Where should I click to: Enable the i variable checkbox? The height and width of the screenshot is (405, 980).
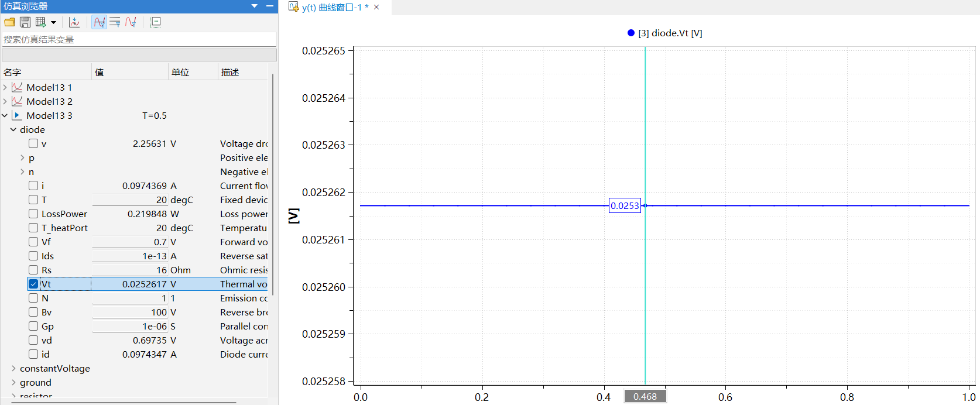[x=33, y=186]
